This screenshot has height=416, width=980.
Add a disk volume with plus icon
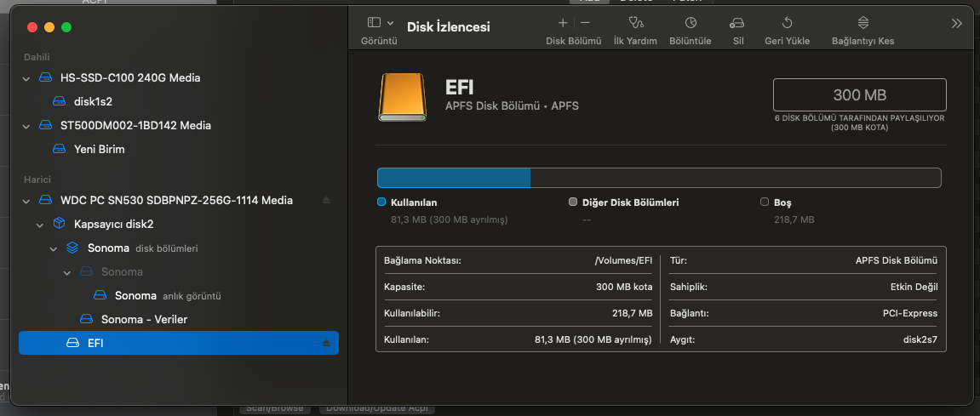[x=562, y=23]
